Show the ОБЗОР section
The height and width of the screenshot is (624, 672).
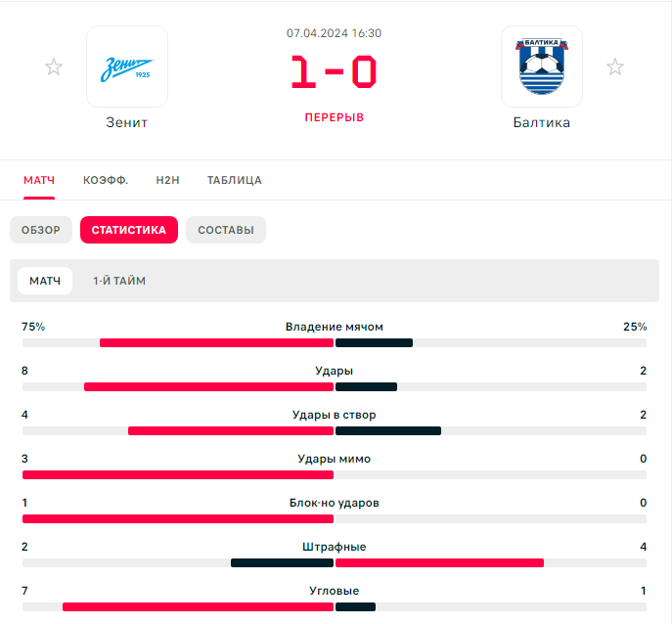[41, 230]
